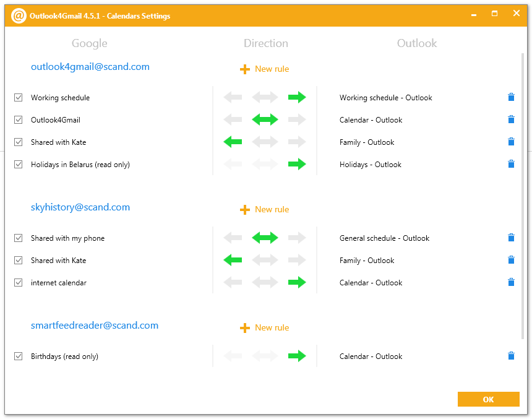The width and height of the screenshot is (532, 419).
Task: Open the smartfeedreader@scand.com account link
Action: [x=95, y=326]
